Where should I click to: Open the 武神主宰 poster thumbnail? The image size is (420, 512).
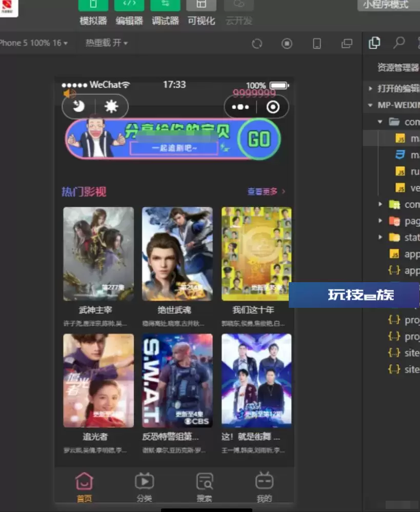point(98,254)
